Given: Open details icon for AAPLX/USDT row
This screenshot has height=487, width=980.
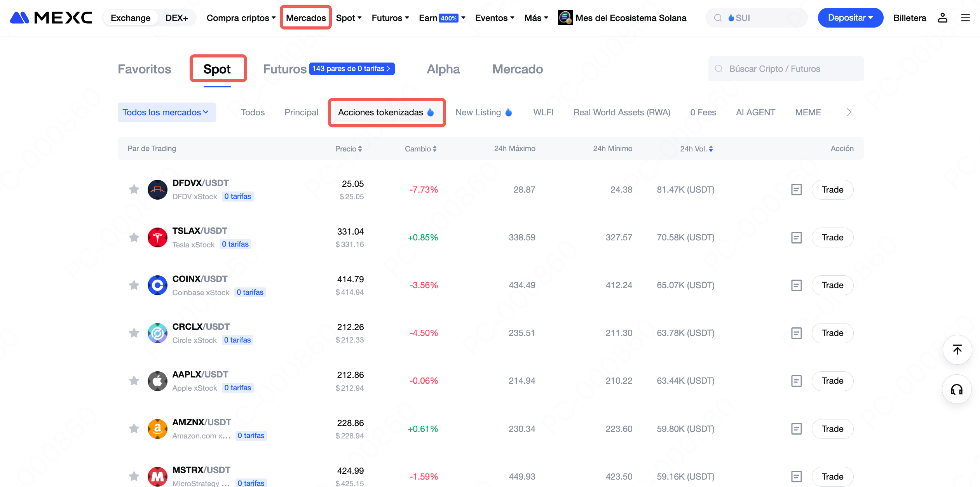Looking at the screenshot, I should 797,381.
